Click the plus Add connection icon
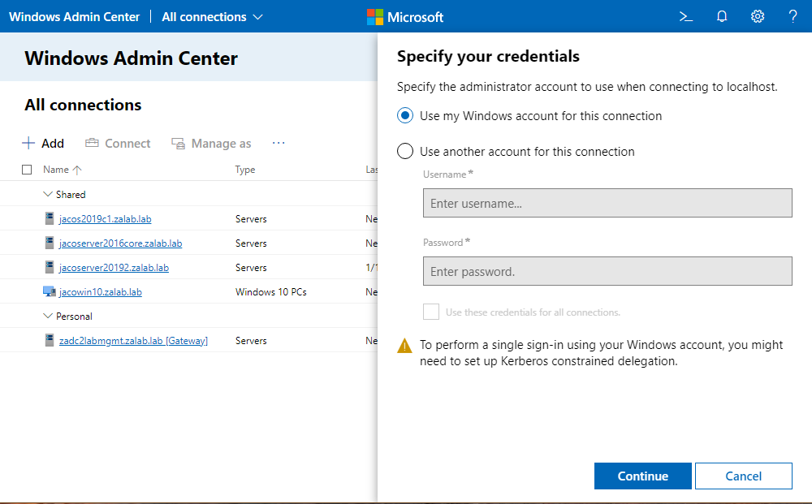Image resolution: width=812 pixels, height=504 pixels. coord(28,143)
